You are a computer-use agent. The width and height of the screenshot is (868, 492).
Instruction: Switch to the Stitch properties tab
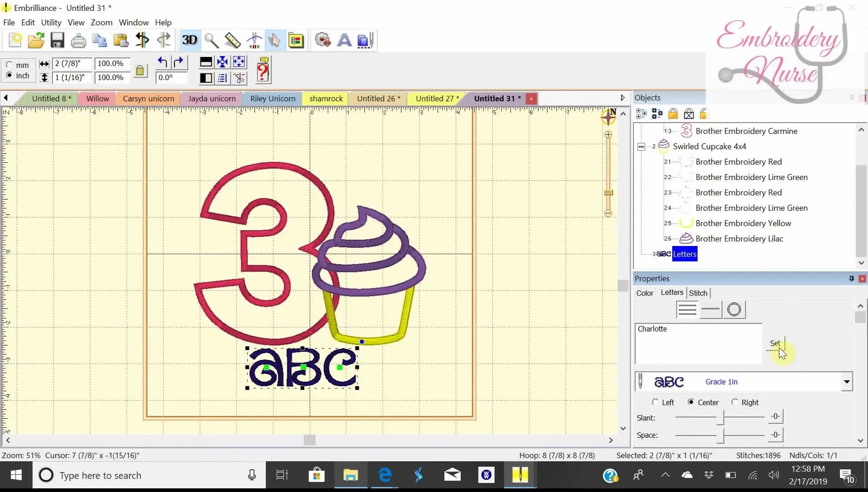[x=698, y=293]
